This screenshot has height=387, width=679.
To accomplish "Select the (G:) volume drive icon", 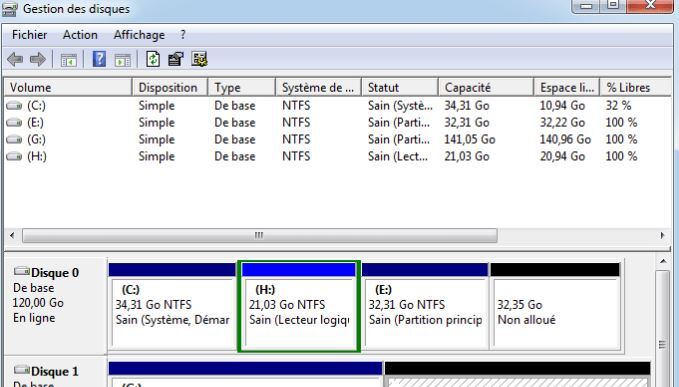I will click(14, 140).
